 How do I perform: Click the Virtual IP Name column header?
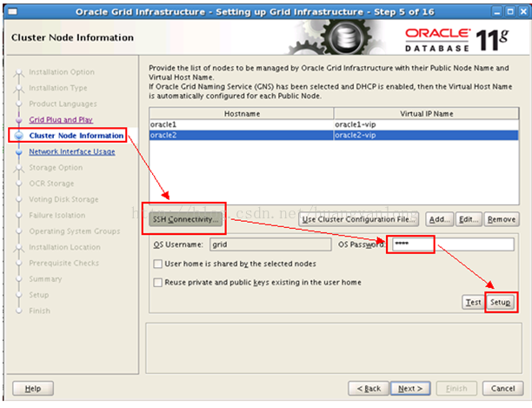(426, 114)
